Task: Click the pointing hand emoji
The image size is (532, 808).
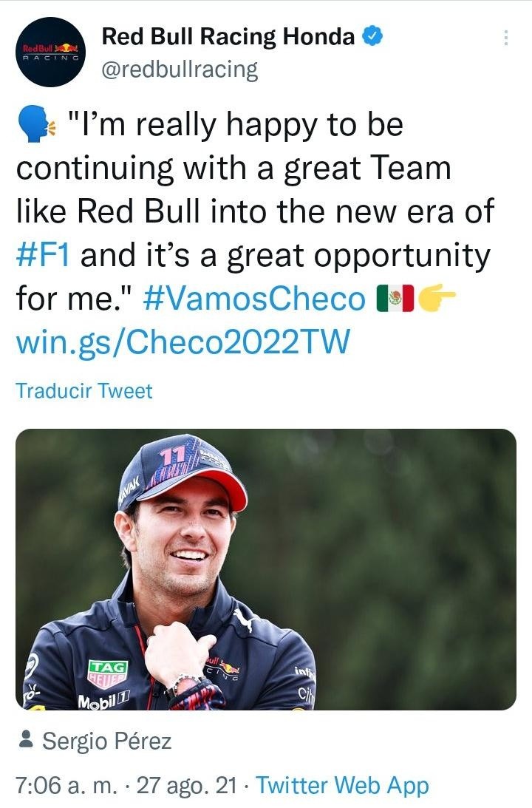Action: tap(437, 299)
